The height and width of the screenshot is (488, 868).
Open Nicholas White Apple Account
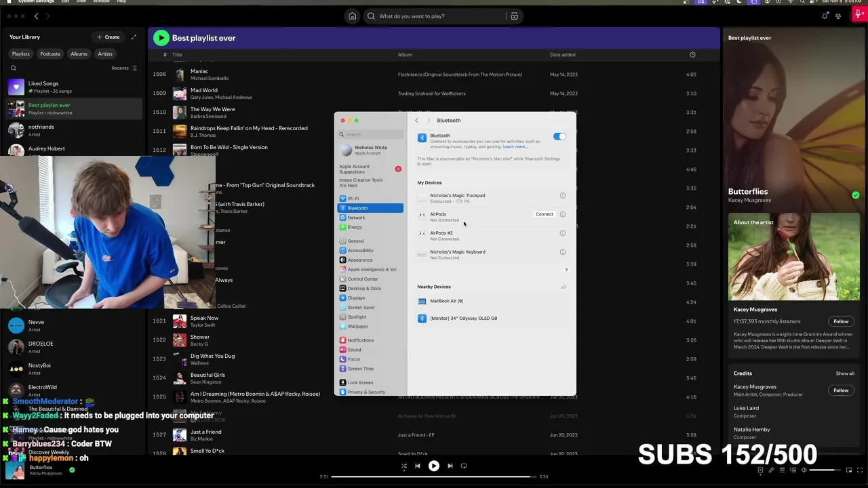370,150
